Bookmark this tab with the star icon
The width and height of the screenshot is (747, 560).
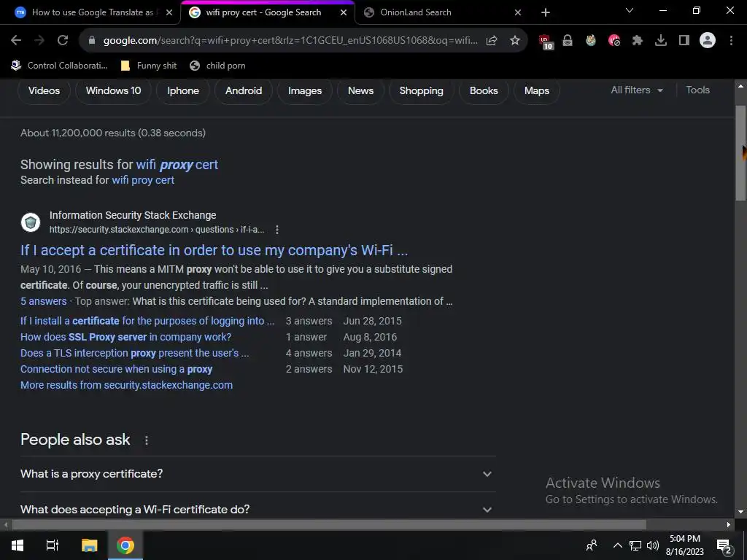click(x=514, y=41)
